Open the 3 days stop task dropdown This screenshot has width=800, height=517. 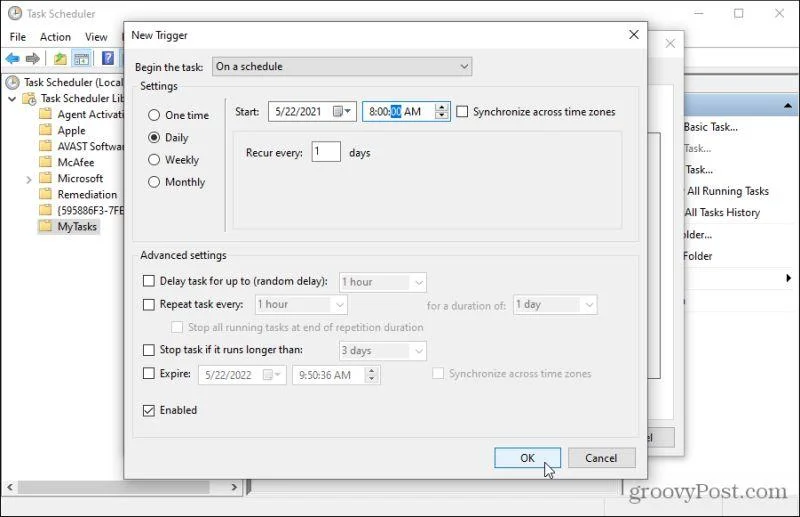tap(383, 351)
